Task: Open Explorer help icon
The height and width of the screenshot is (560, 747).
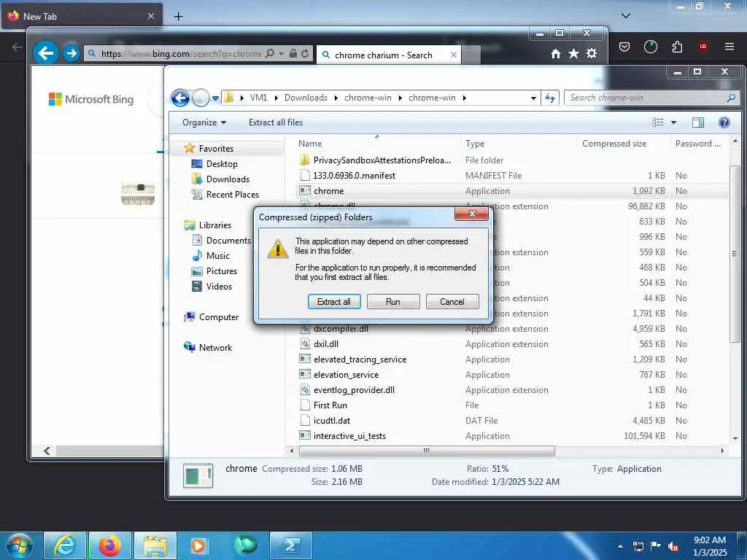Action: 724,122
